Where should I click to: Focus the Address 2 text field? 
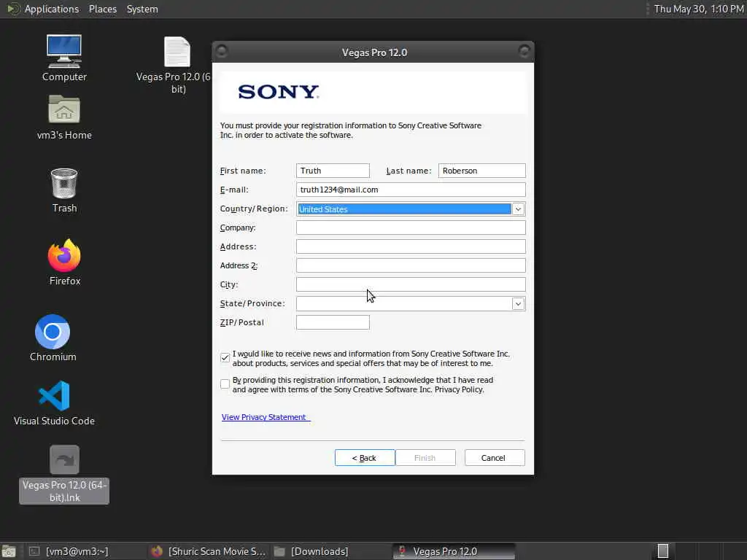411,265
